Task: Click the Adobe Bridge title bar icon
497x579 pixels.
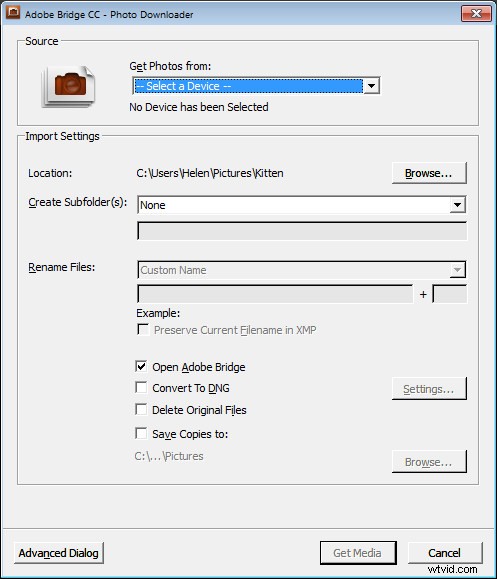Action: pyautogui.click(x=13, y=13)
